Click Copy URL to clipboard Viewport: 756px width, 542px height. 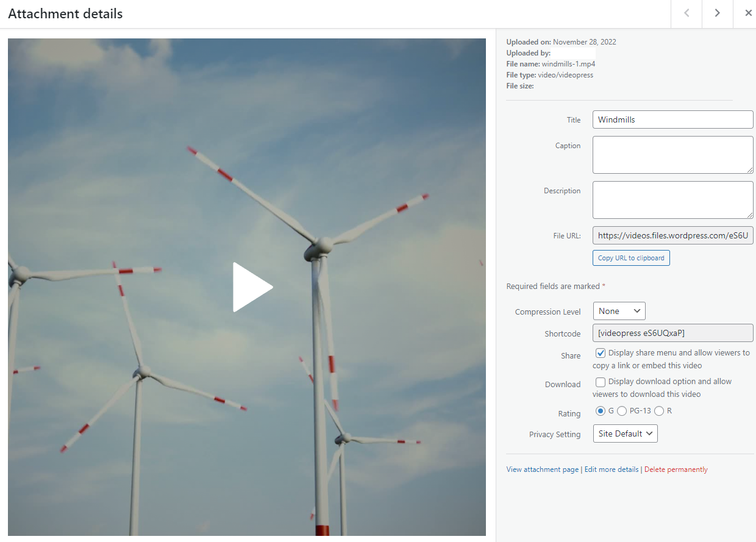[631, 257]
